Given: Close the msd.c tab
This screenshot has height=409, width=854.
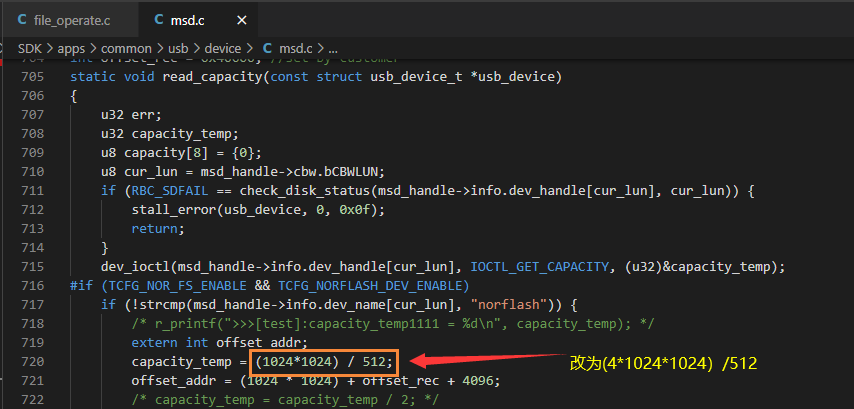Looking at the screenshot, I should pos(242,21).
